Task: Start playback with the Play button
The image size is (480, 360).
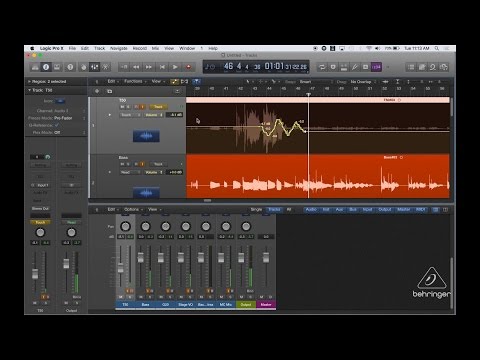Action: coord(175,67)
